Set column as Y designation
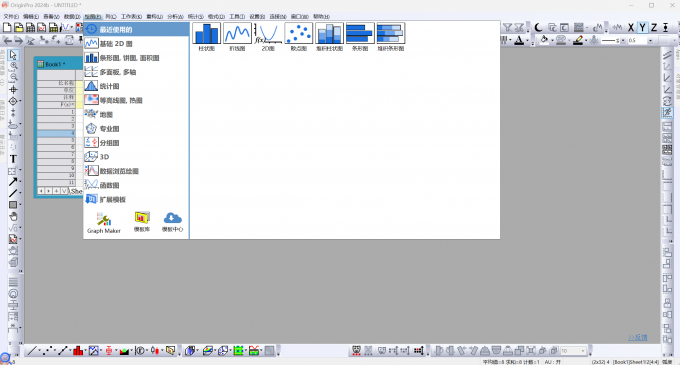The image size is (680, 365). [642, 28]
